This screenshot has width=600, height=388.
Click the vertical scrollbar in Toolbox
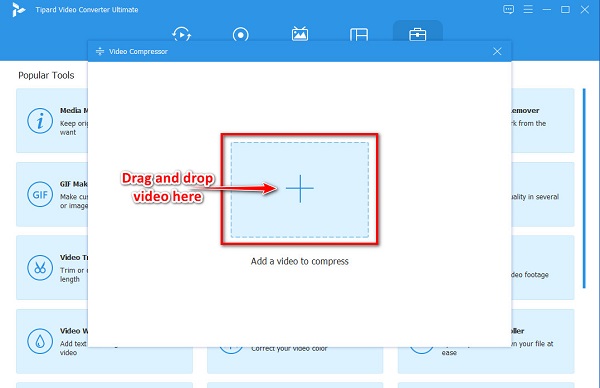click(584, 188)
